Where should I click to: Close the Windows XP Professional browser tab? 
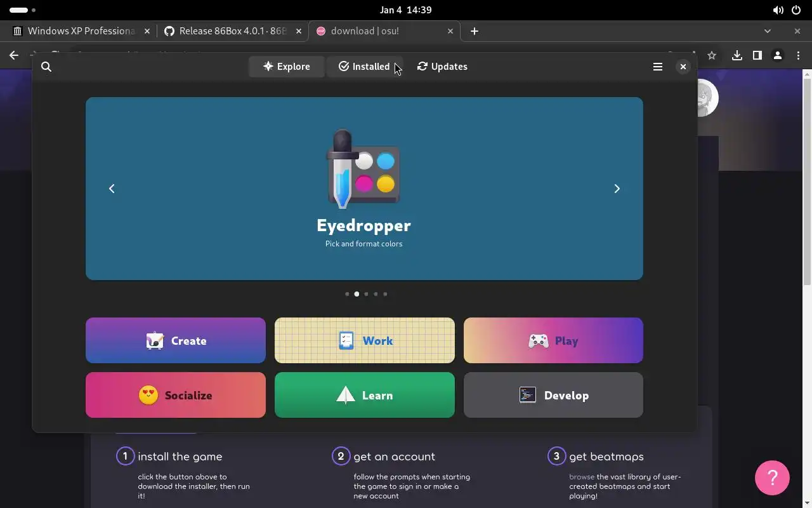point(147,30)
